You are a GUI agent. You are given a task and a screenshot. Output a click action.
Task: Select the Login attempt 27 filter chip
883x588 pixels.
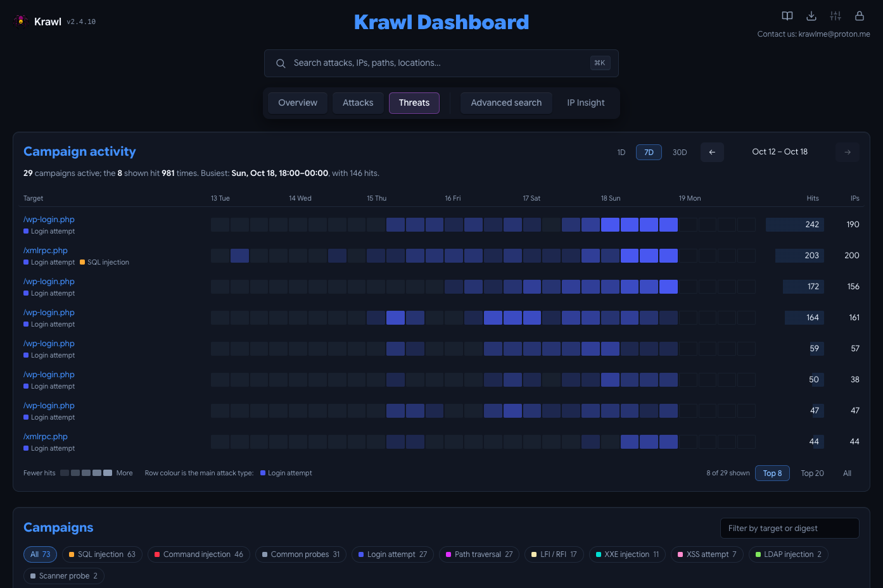click(393, 554)
